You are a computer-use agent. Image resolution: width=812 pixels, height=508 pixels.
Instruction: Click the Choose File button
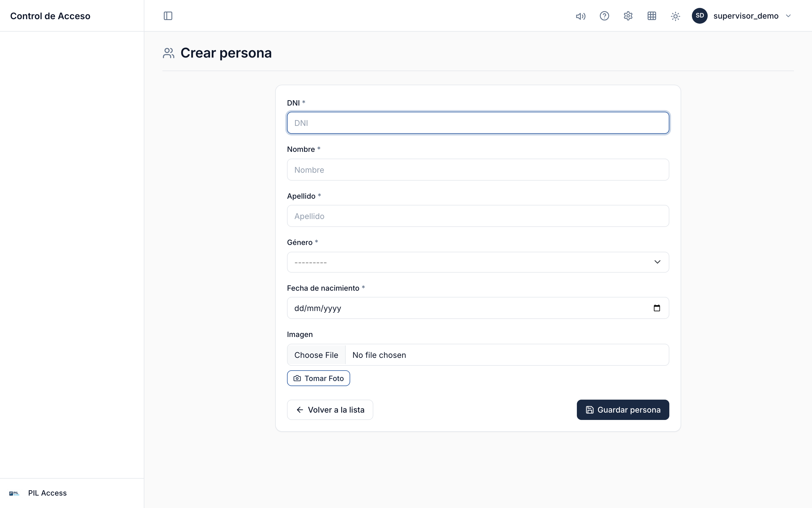(x=316, y=355)
